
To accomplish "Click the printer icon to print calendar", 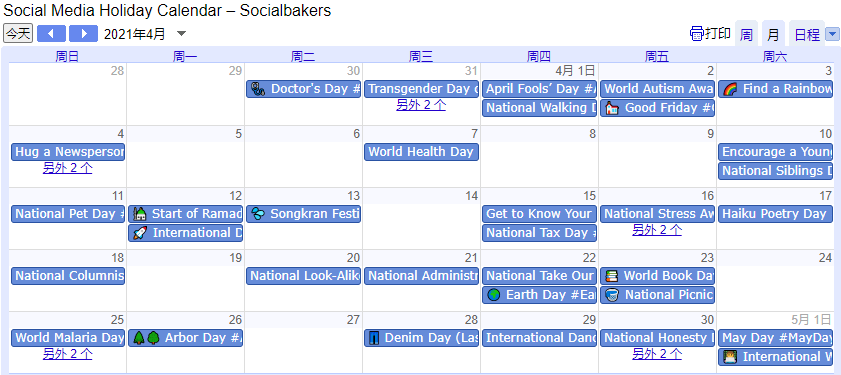I will (696, 34).
